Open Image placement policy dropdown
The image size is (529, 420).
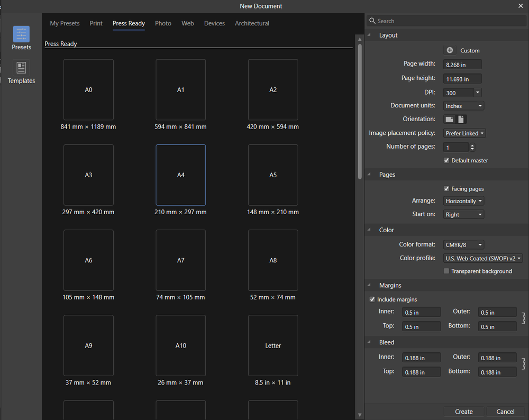pyautogui.click(x=464, y=133)
